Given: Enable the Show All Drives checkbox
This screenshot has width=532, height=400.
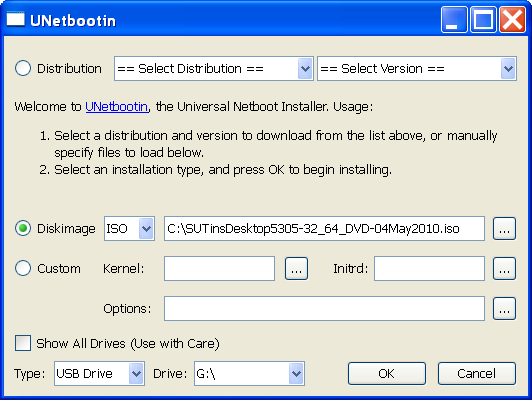Looking at the screenshot, I should (23, 343).
